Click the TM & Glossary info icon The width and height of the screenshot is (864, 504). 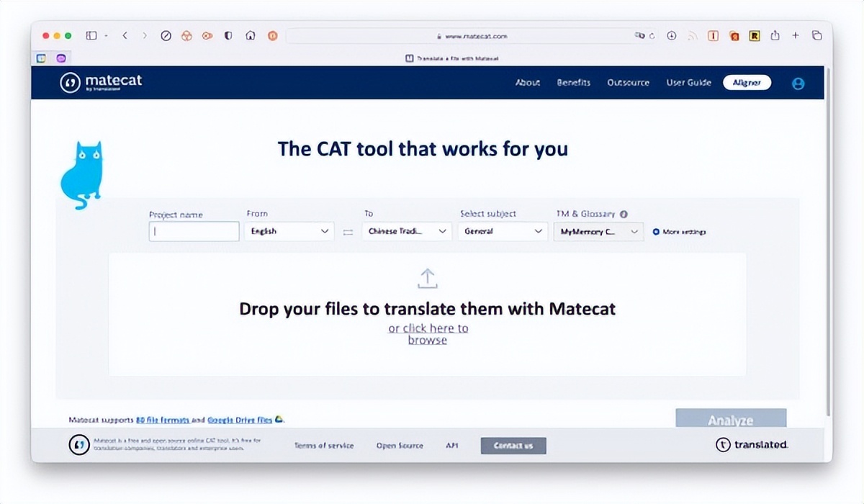pos(624,214)
